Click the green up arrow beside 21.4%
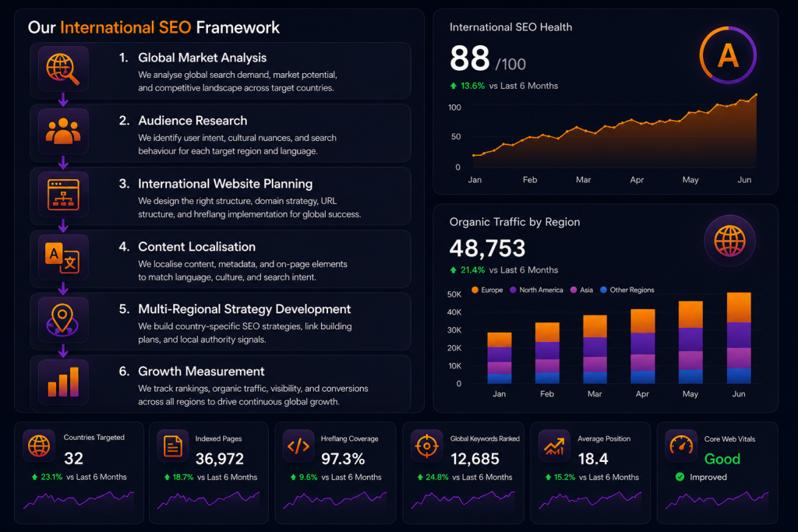Image resolution: width=798 pixels, height=532 pixels. click(454, 270)
